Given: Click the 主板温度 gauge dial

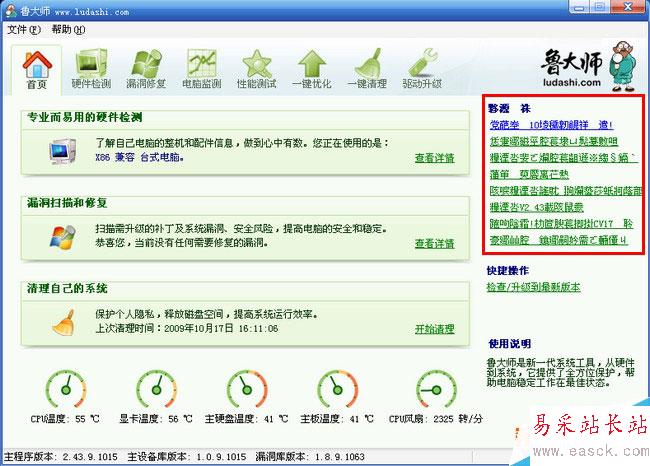Looking at the screenshot, I should [337, 389].
